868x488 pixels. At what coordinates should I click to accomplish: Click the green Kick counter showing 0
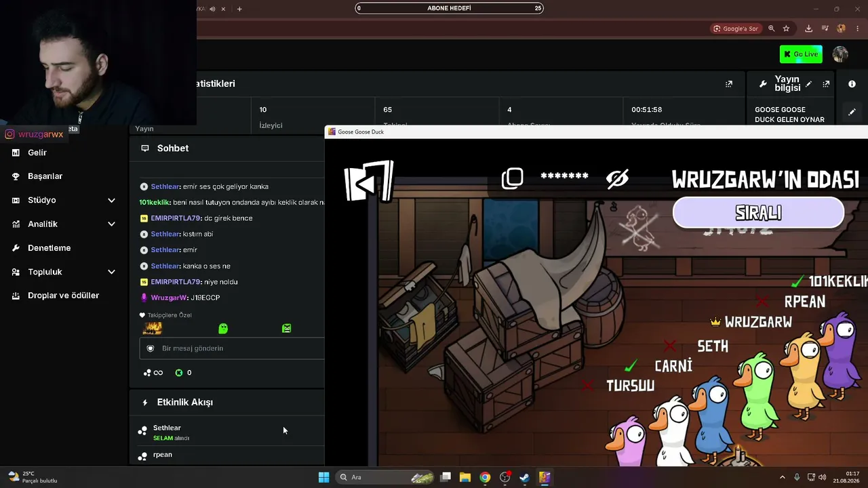click(183, 373)
